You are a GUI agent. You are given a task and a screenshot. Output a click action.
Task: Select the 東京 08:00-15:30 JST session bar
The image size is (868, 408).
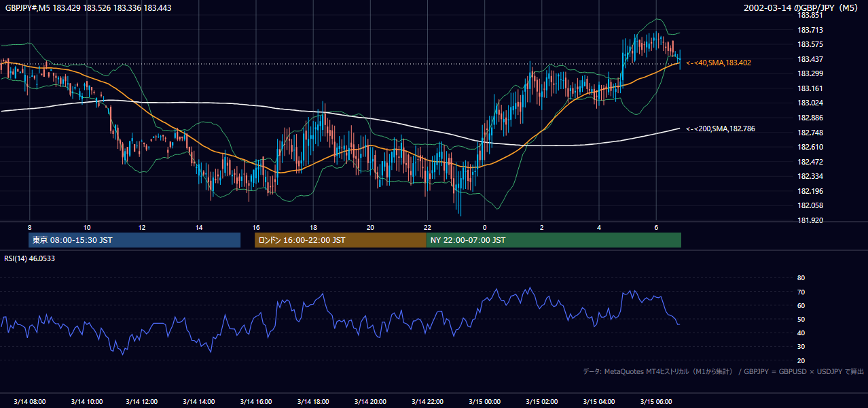[x=134, y=240]
